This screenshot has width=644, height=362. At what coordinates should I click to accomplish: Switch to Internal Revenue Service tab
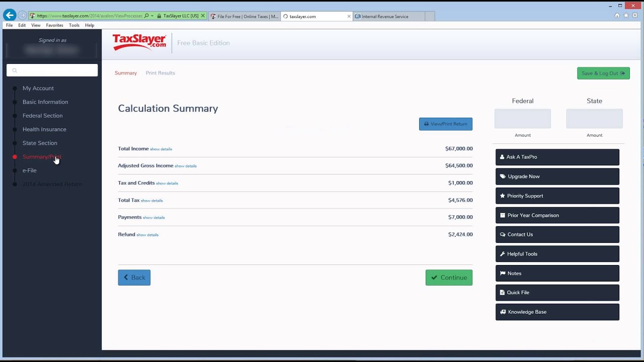pyautogui.click(x=388, y=16)
